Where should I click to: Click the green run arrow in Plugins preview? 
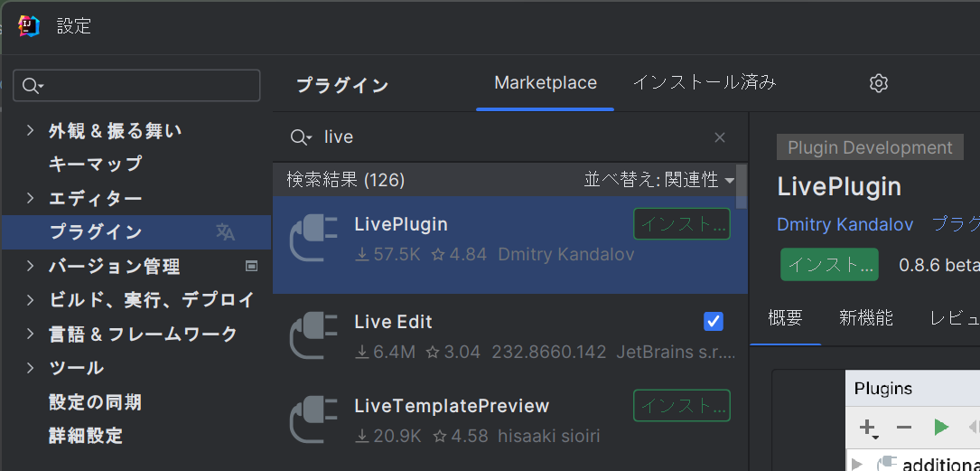pos(940,428)
